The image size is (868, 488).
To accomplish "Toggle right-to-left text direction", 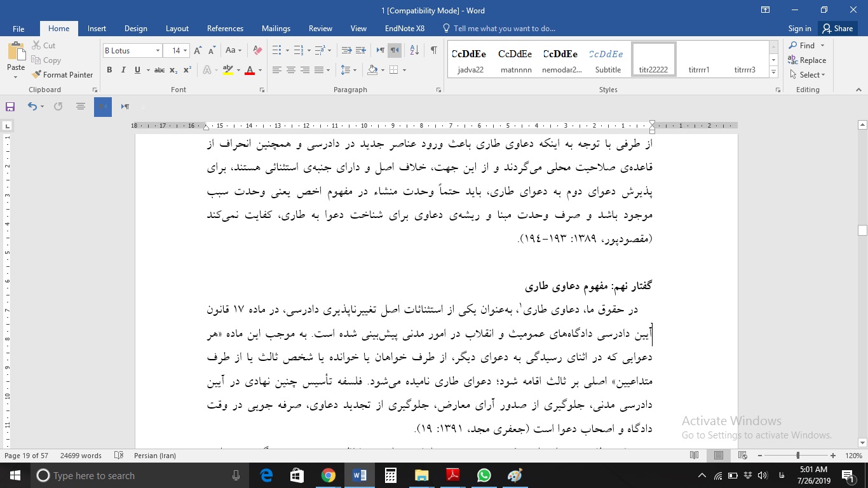I will tap(394, 50).
